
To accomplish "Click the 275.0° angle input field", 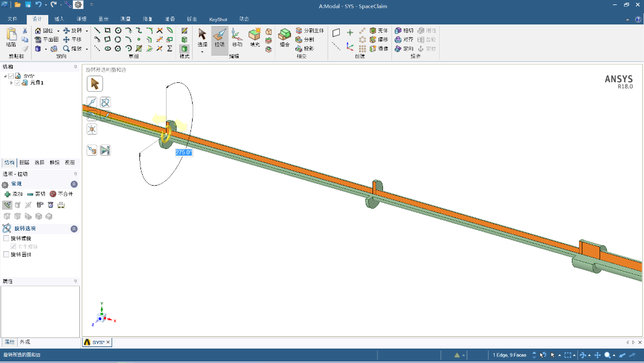I will pyautogui.click(x=183, y=152).
